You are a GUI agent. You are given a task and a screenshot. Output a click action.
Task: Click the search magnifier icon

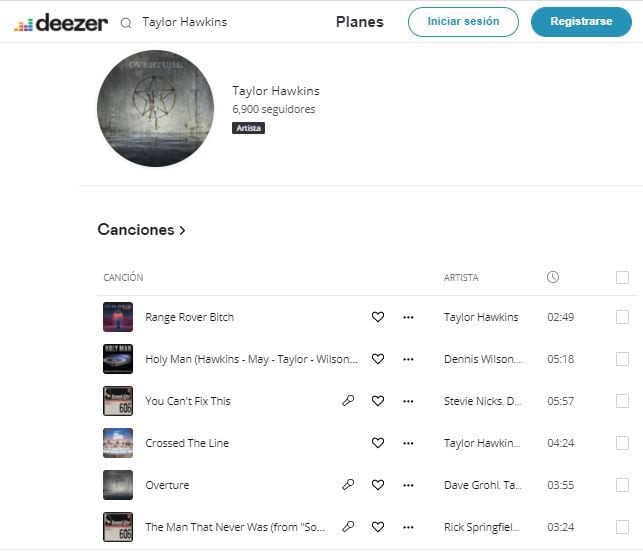[126, 22]
